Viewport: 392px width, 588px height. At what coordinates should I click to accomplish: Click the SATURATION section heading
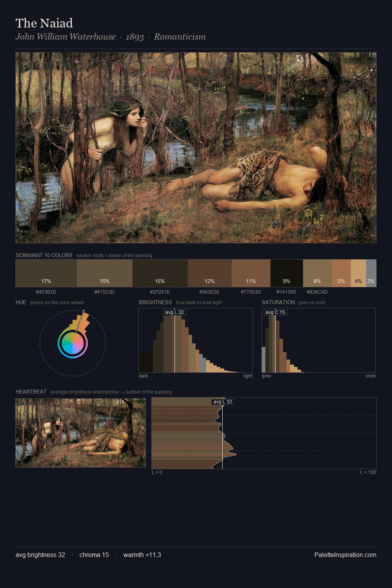click(278, 302)
